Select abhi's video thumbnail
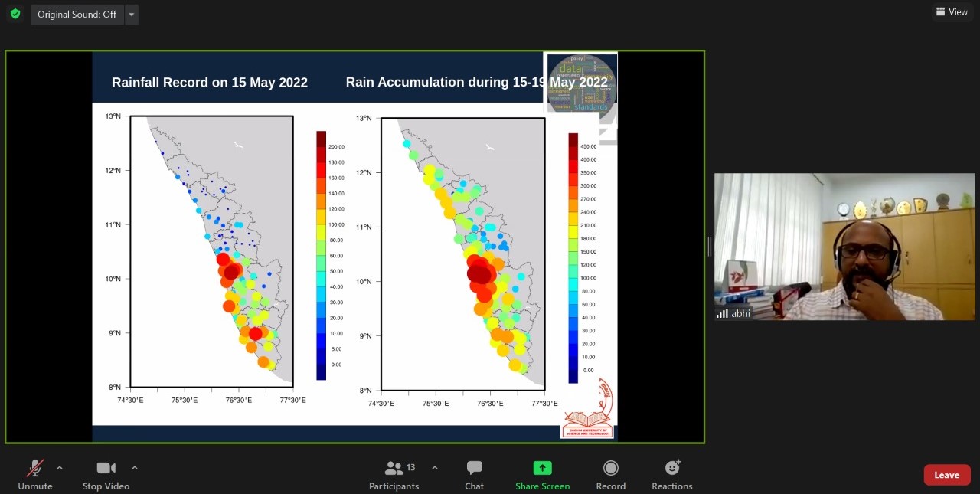 [x=844, y=246]
